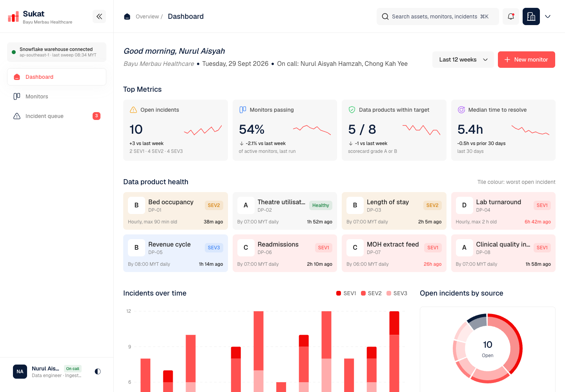Click Data products within target shield icon

352,110
